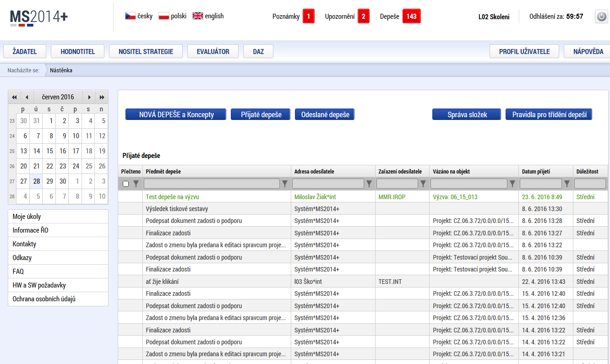
Task: Select česky language link
Action: pos(145,16)
